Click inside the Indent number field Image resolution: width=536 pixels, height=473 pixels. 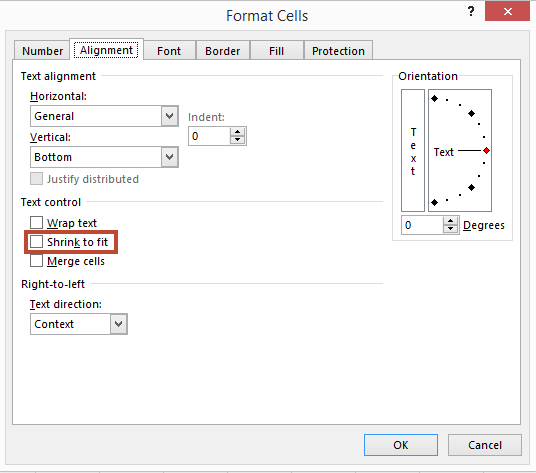(210, 136)
